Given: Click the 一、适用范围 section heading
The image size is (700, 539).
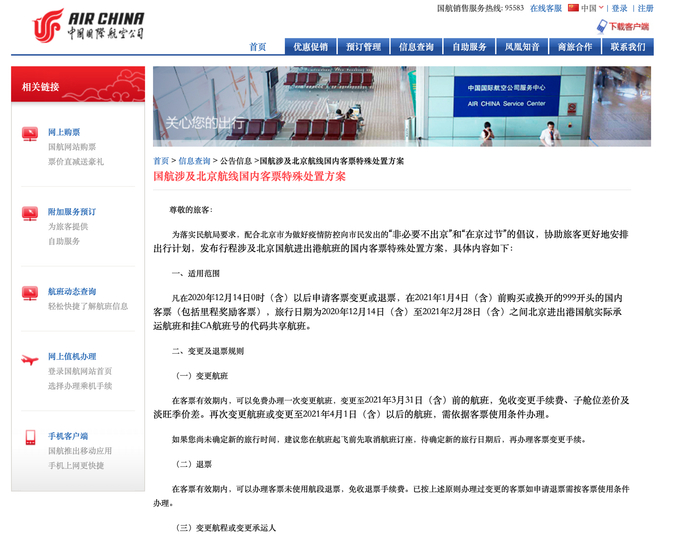Looking at the screenshot, I should point(196,273).
